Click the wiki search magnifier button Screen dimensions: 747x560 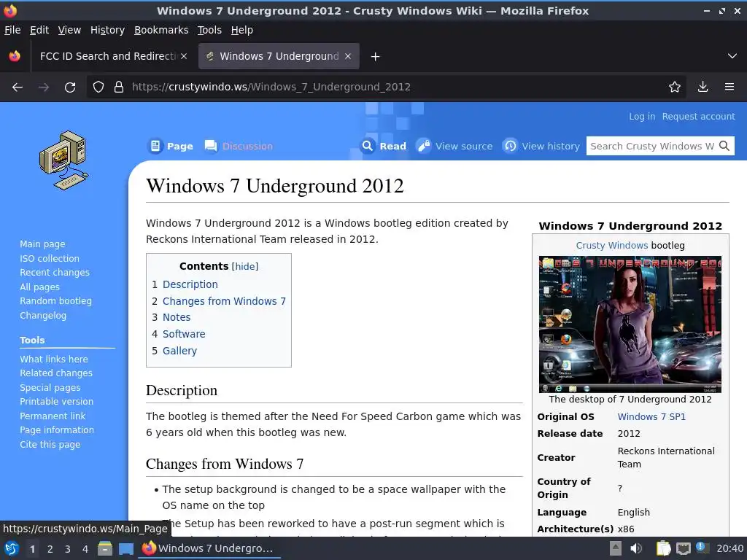tap(724, 146)
